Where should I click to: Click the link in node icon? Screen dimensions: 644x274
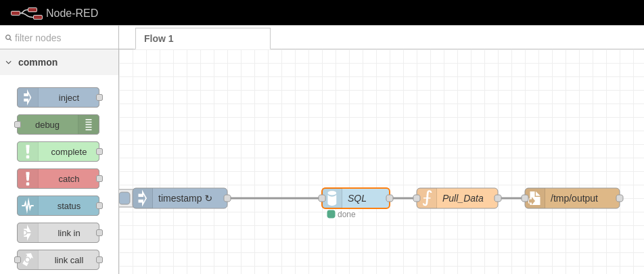28,233
